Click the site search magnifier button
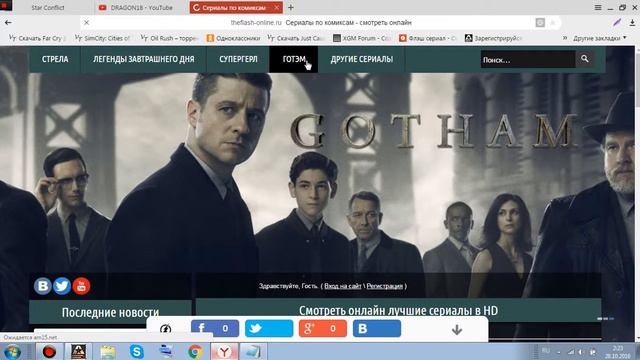 click(x=584, y=59)
